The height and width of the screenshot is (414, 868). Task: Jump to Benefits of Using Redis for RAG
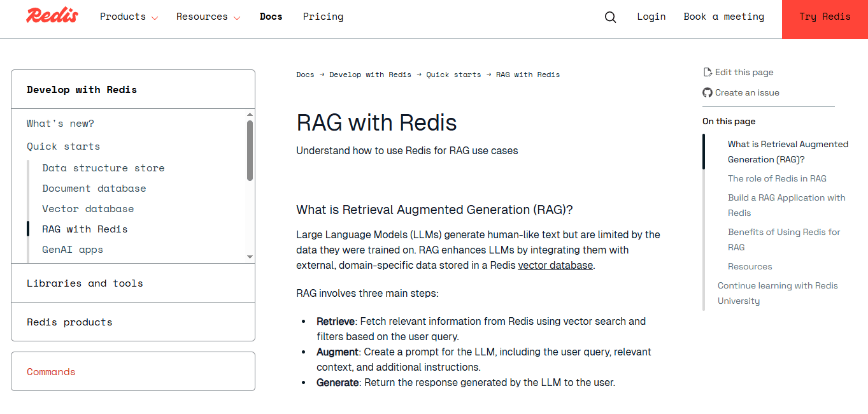click(x=784, y=239)
